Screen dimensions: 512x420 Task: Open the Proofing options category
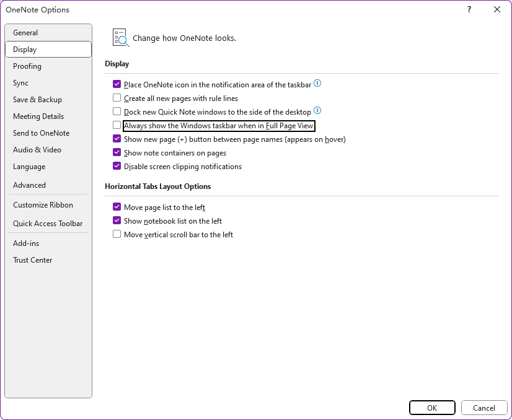tap(48, 66)
